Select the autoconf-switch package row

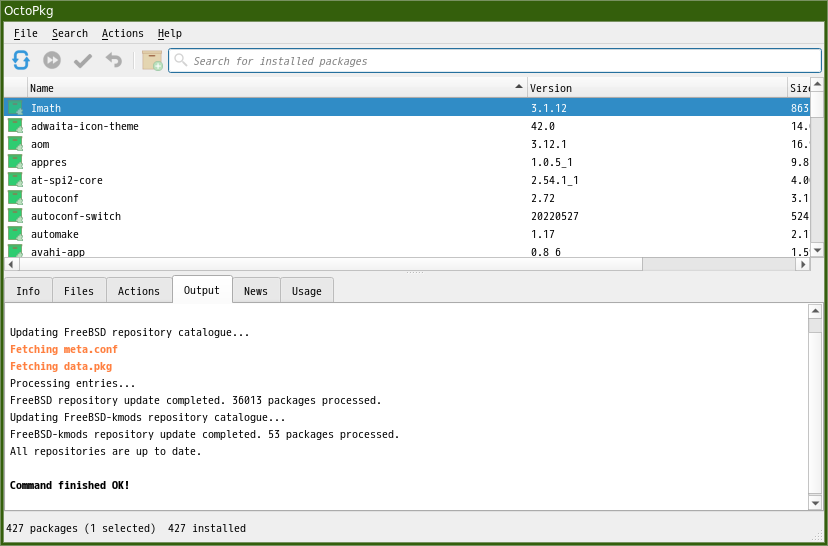pyautogui.click(x=407, y=215)
